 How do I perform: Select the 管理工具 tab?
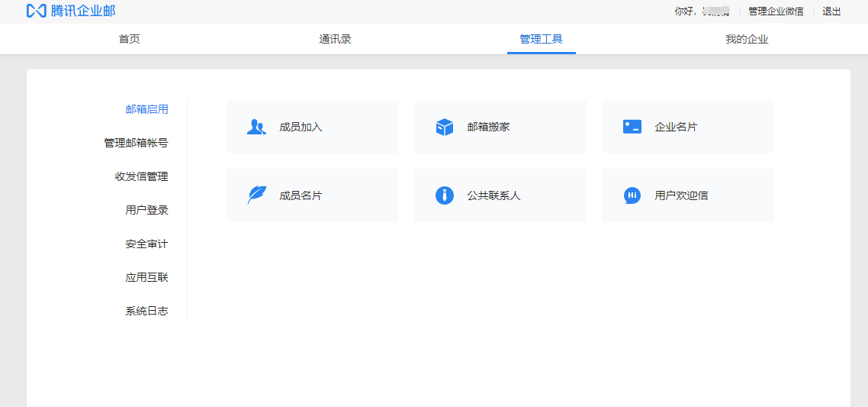point(541,39)
